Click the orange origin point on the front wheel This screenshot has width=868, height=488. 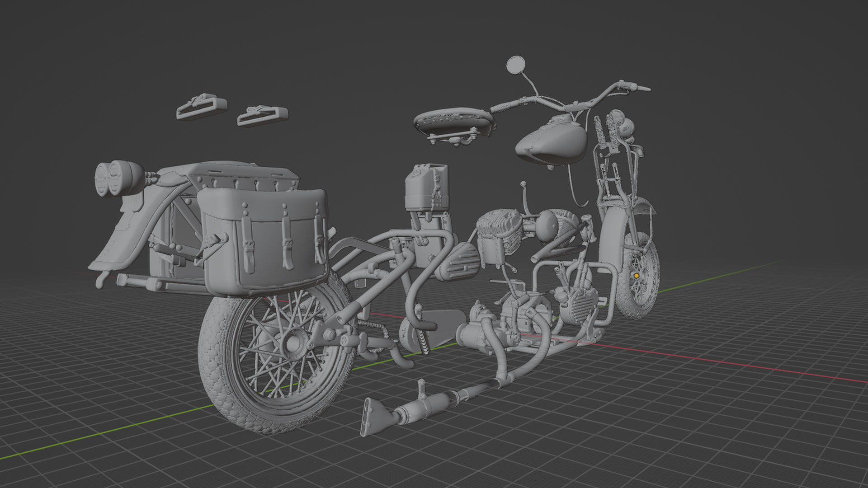[637, 275]
